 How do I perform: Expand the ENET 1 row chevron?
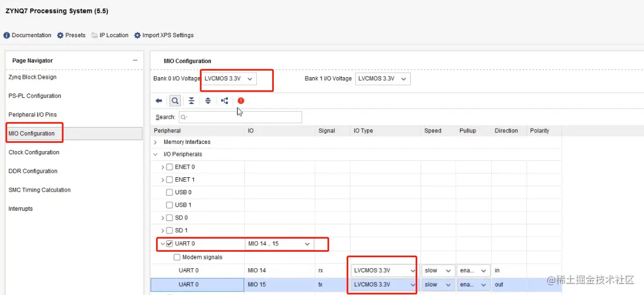click(163, 180)
